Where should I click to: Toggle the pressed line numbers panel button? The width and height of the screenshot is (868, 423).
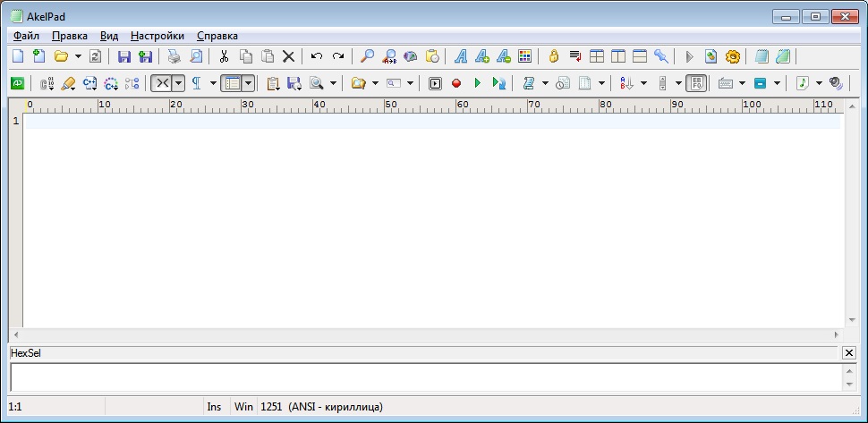232,83
